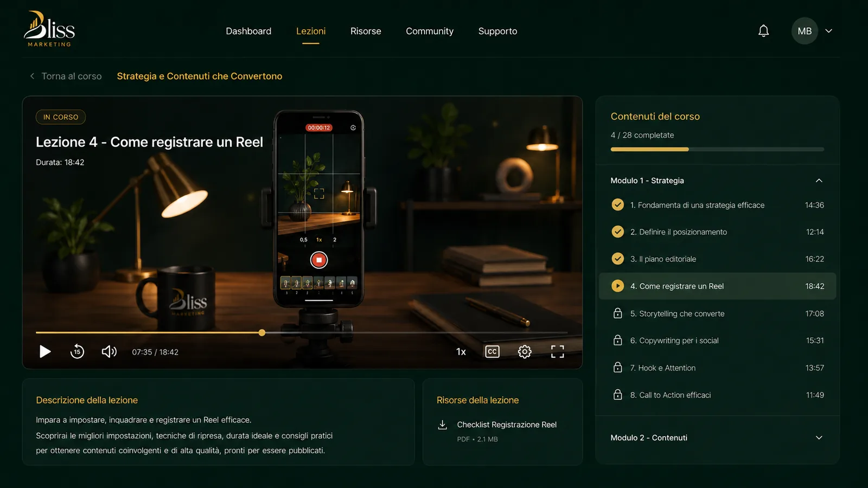Click the 16:22 duration of lesson 3
Image resolution: width=868 pixels, height=488 pixels.
pyautogui.click(x=814, y=259)
